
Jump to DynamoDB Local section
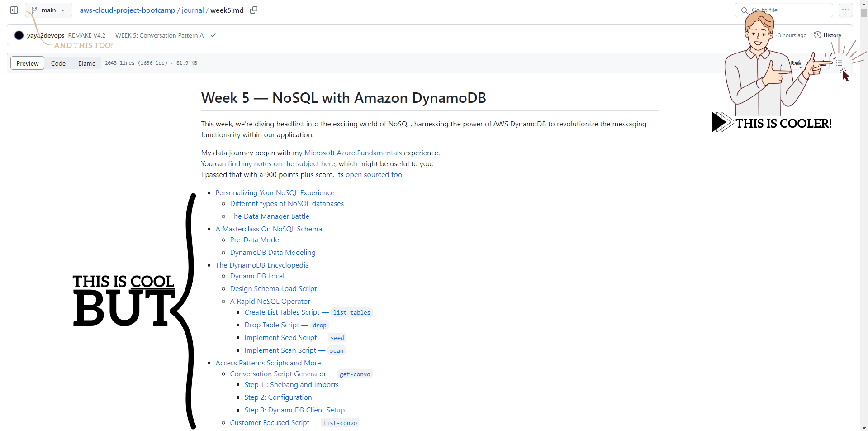(x=257, y=276)
